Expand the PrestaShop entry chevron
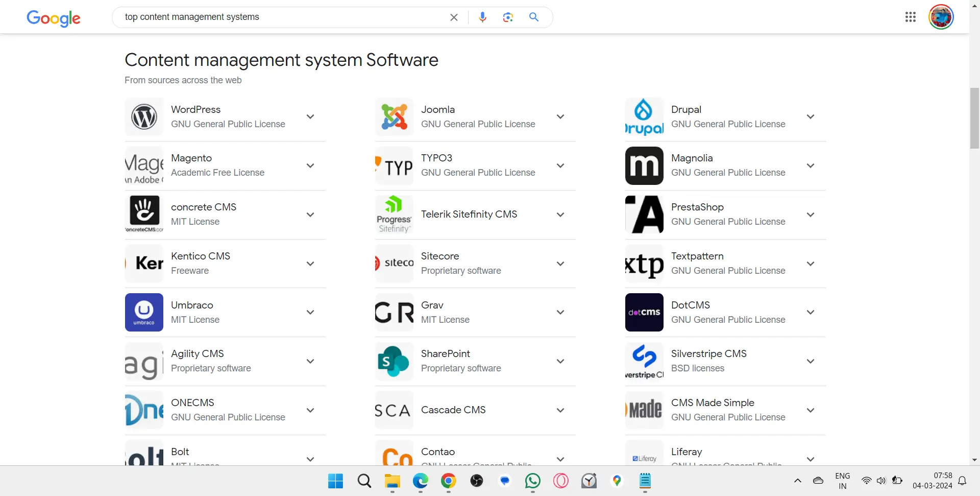980x496 pixels. (811, 215)
